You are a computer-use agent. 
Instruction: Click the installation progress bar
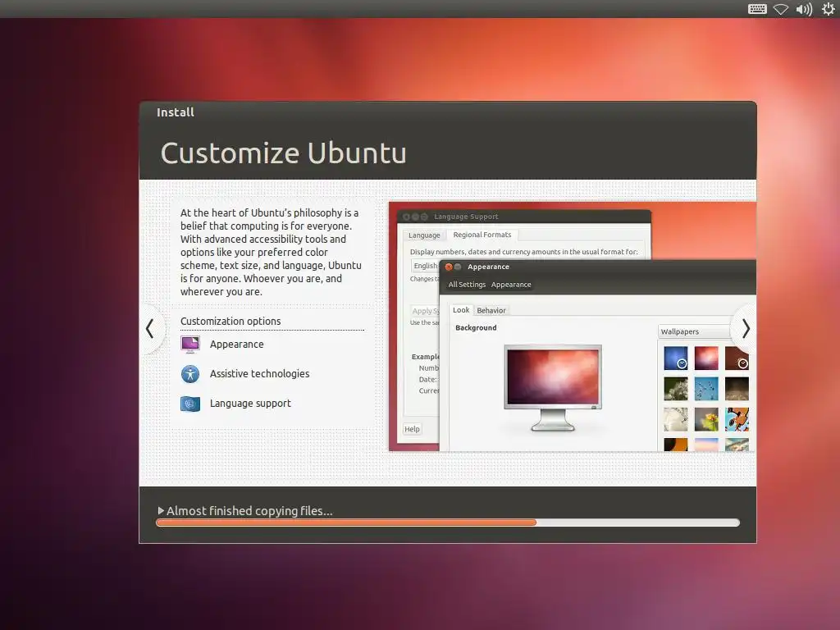pos(448,523)
